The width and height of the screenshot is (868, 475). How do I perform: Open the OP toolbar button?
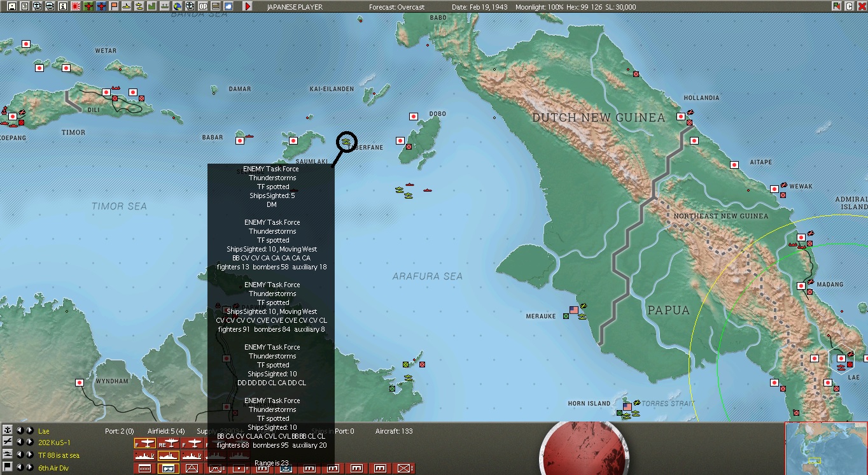203,6
